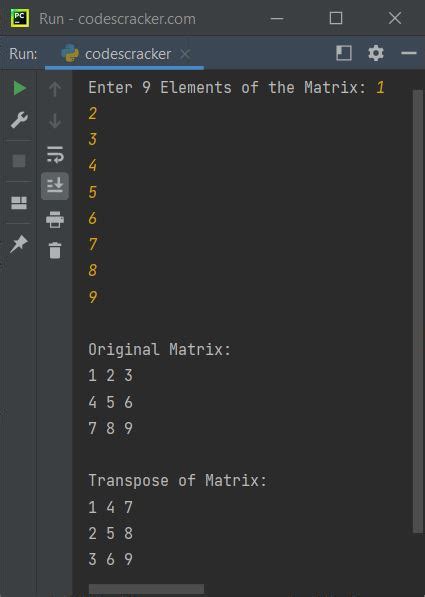
Task: Open run configuration wrench icon
Action: click(x=19, y=120)
